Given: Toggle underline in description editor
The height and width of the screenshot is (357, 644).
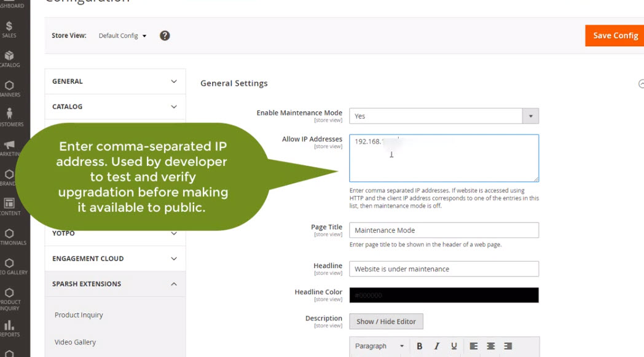Looking at the screenshot, I should click(x=454, y=346).
